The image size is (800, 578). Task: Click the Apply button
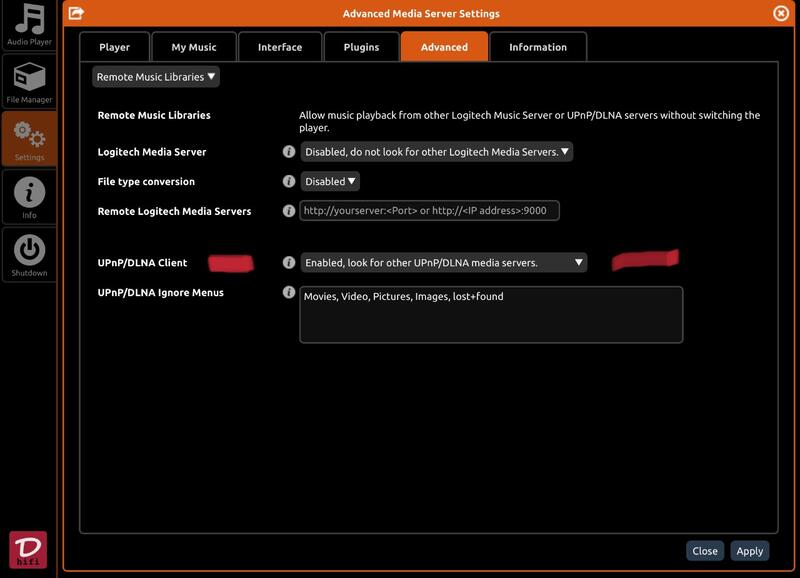749,551
